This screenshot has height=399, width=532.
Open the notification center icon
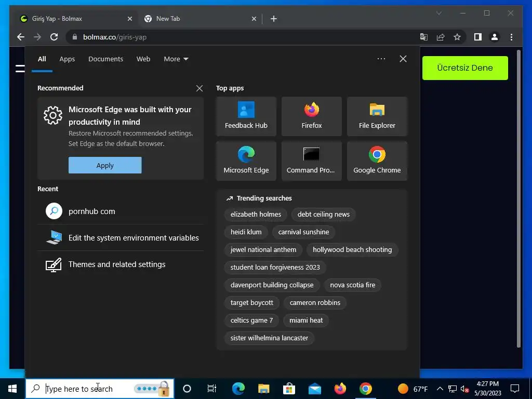(515, 389)
